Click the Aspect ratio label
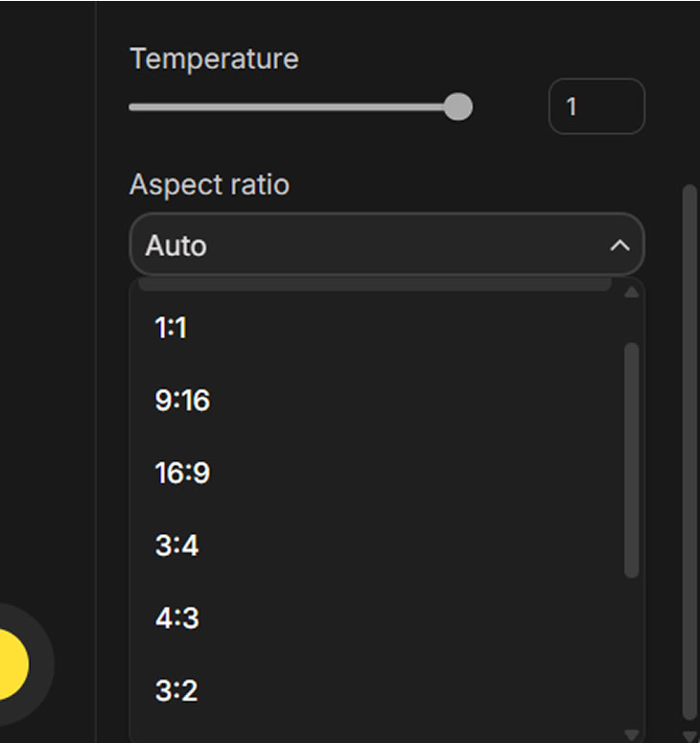Viewport: 700px width, 743px height. click(x=209, y=184)
